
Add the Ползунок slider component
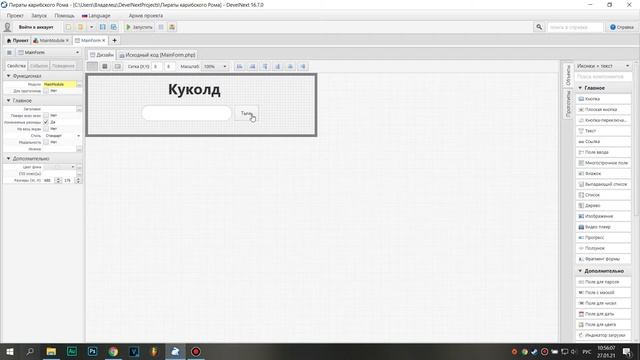point(603,248)
